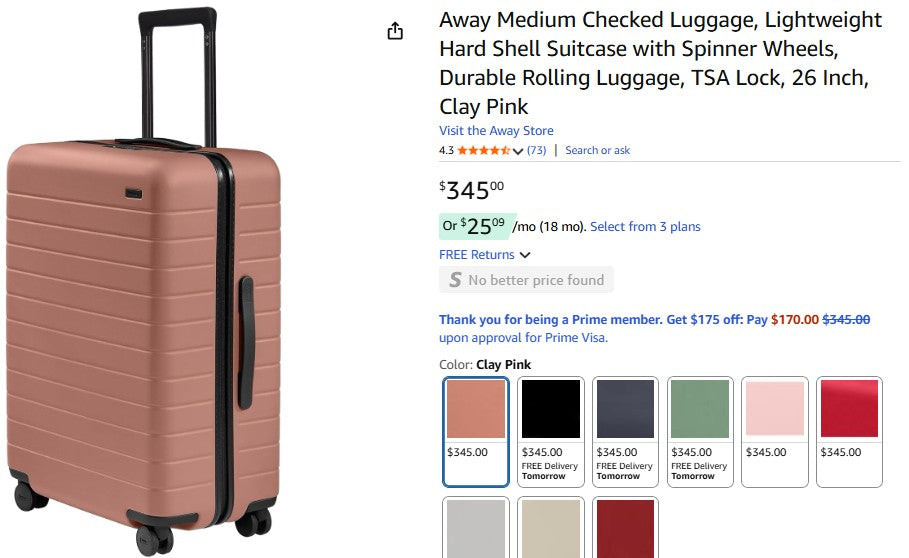The width and height of the screenshot is (909, 558).
Task: Open Select from 3 plans link
Action: (645, 227)
